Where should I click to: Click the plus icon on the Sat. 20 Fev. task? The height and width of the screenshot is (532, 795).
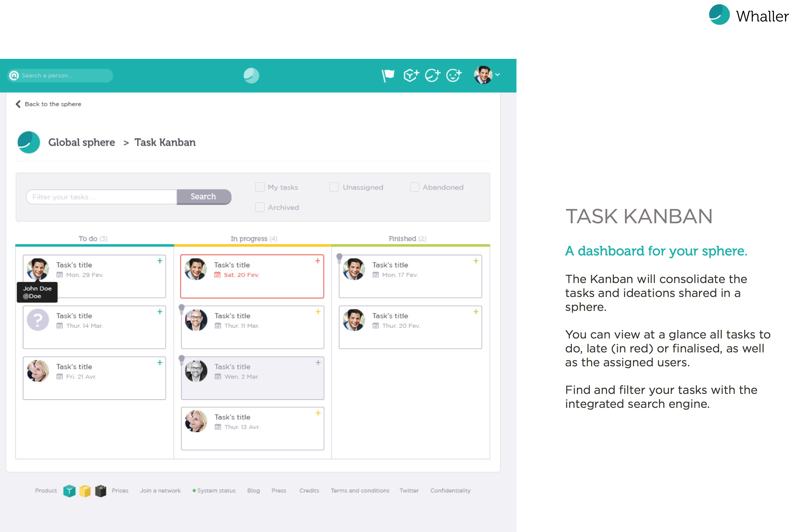tap(317, 261)
